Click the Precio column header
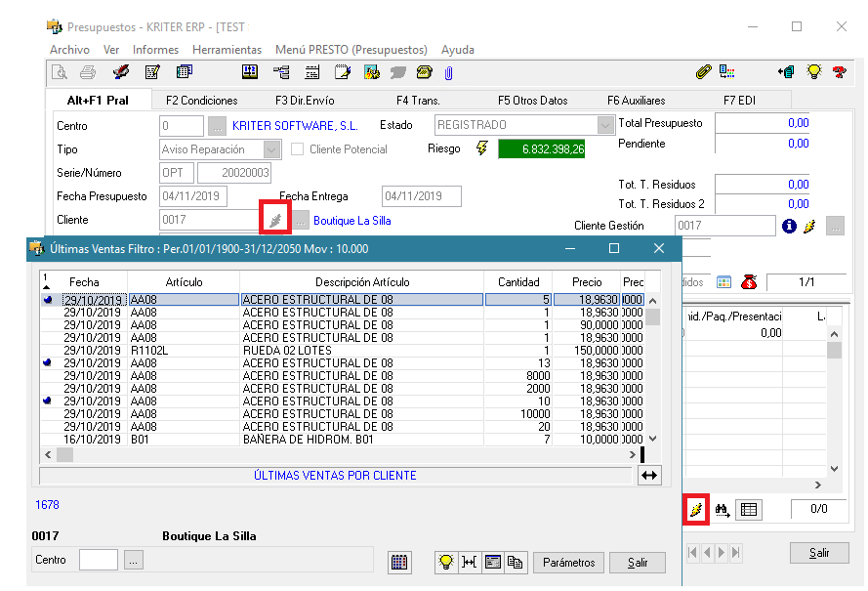The height and width of the screenshot is (591, 868). pyautogui.click(x=587, y=282)
